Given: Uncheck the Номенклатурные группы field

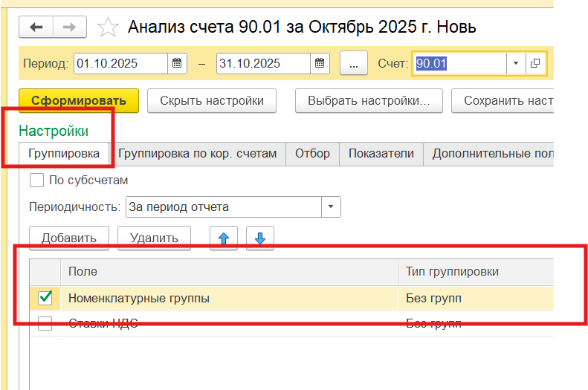Looking at the screenshot, I should click(x=45, y=298).
